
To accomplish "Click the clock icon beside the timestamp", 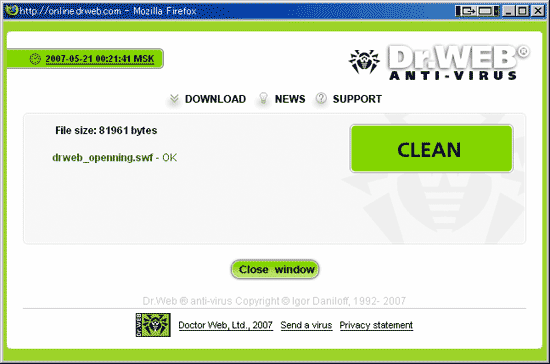I will tap(35, 59).
